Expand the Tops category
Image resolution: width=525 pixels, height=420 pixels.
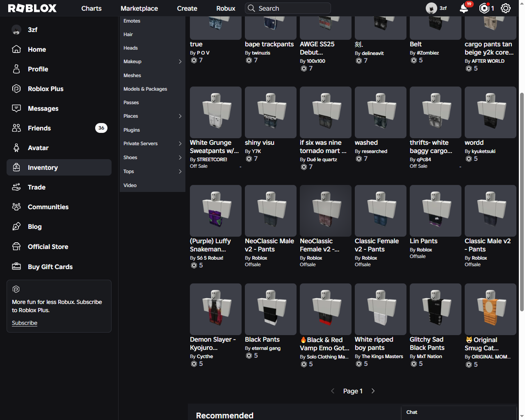[x=180, y=171]
